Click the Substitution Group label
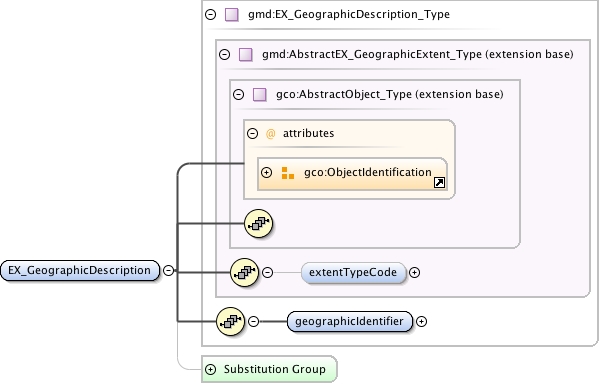 275,369
